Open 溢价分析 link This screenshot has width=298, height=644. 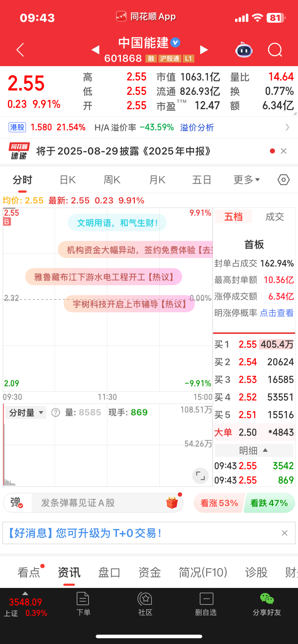pyautogui.click(x=197, y=127)
